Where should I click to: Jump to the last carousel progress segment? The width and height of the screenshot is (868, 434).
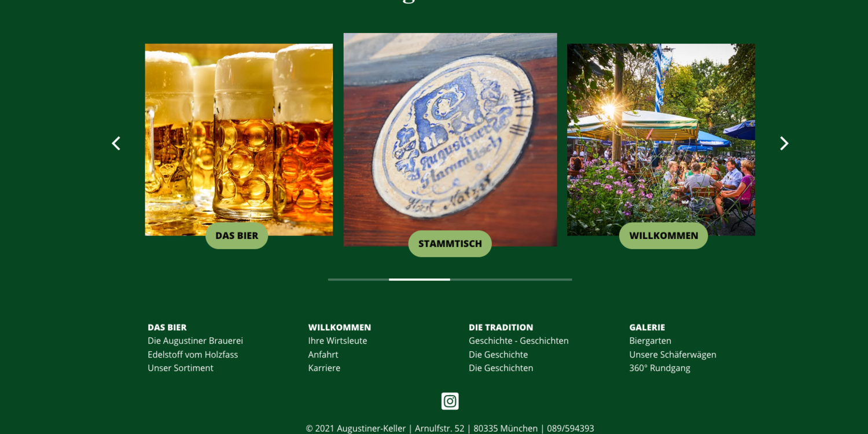click(542, 279)
